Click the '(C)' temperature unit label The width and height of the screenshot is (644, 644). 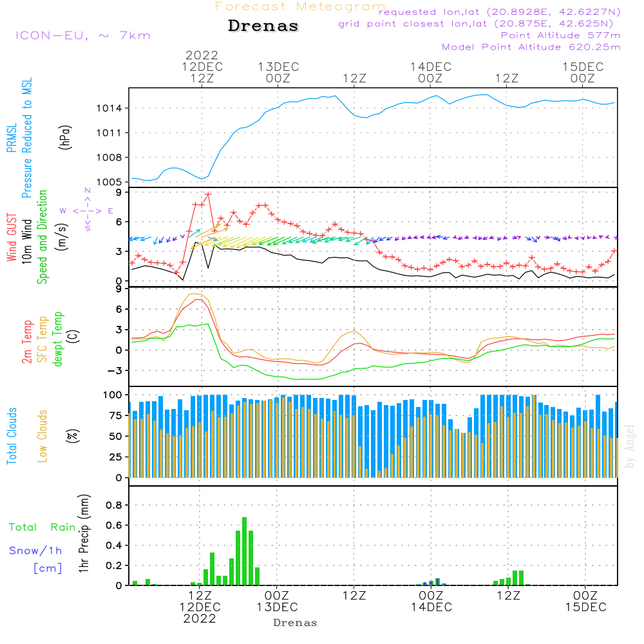(x=73, y=337)
